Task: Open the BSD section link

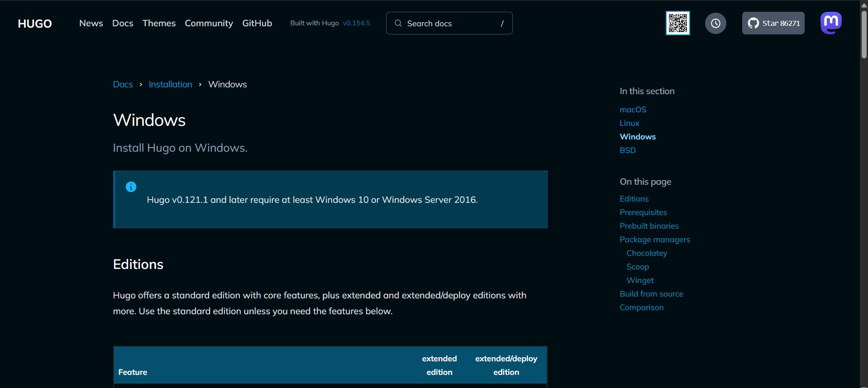Action: (x=627, y=150)
